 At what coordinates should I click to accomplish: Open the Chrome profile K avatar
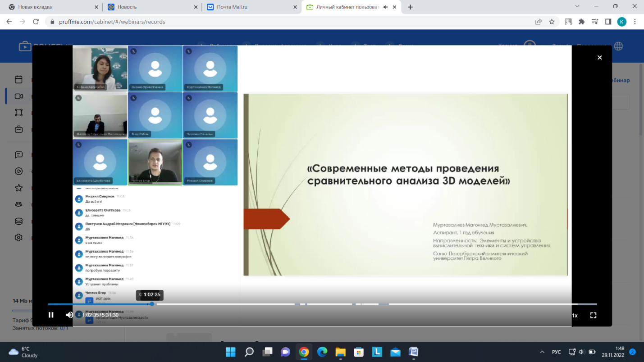(x=621, y=22)
